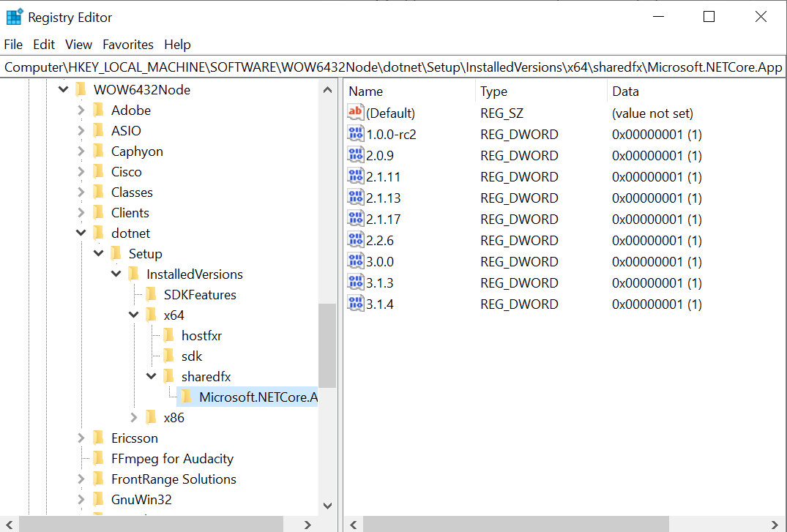Viewport: 787px width, 532px height.
Task: Click the Registry Editor app icon in title bar
Action: 14,17
